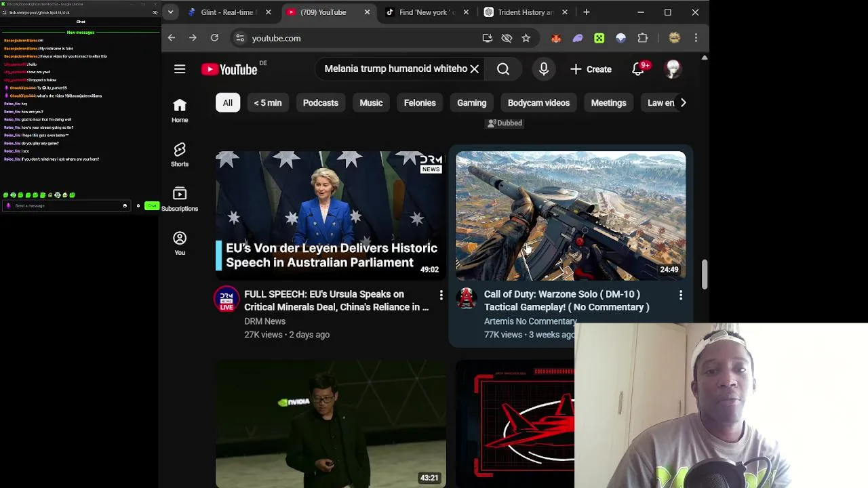Open emoji picker in chat message box
The image size is (868, 488).
125,205
